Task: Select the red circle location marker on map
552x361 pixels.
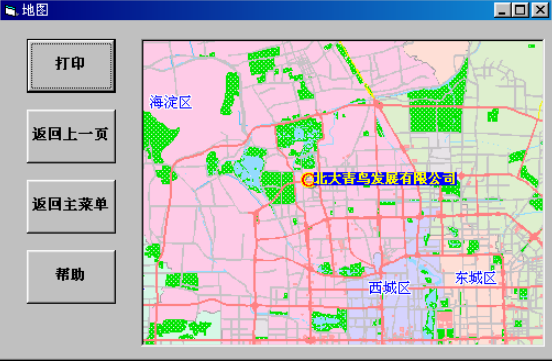Action: click(x=308, y=180)
